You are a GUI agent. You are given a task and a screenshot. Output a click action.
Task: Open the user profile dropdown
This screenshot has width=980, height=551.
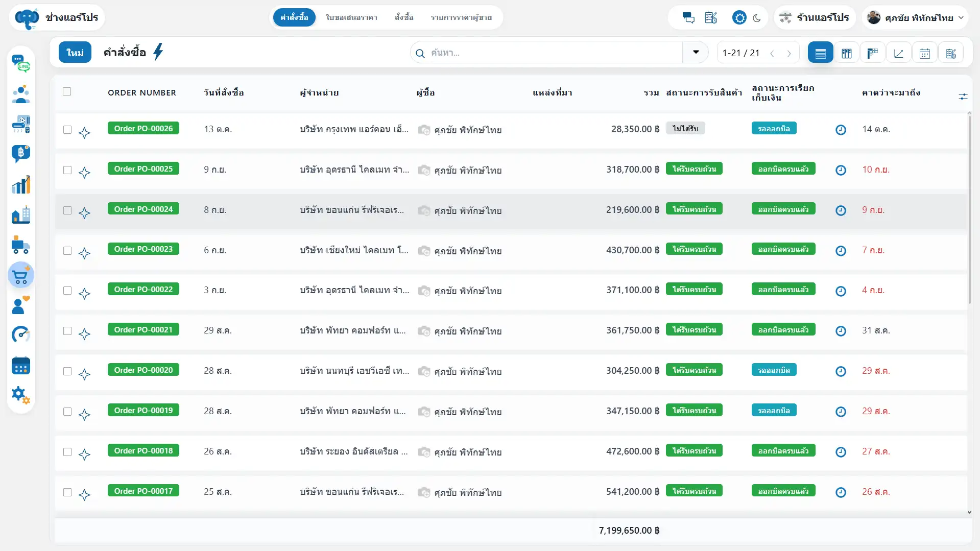tap(915, 18)
